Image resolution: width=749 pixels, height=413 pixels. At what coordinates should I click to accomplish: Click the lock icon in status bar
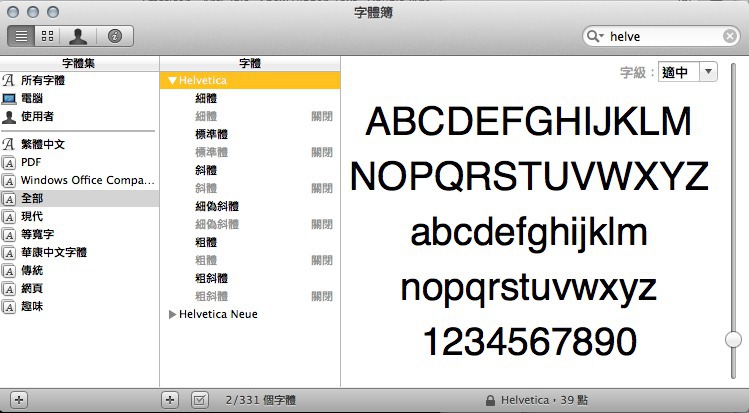(490, 400)
